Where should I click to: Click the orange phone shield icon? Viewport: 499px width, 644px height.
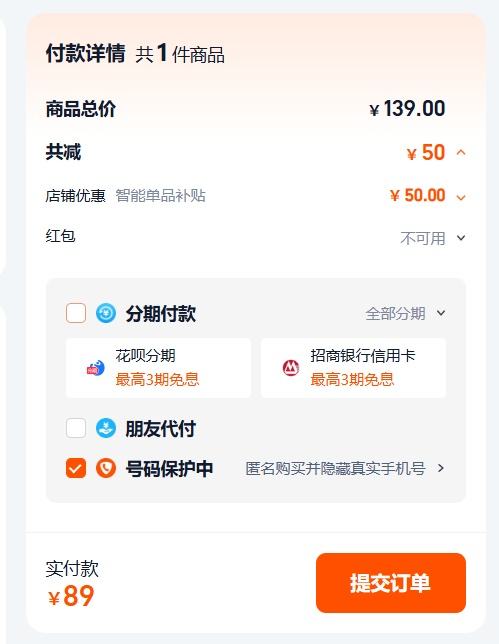click(x=106, y=468)
